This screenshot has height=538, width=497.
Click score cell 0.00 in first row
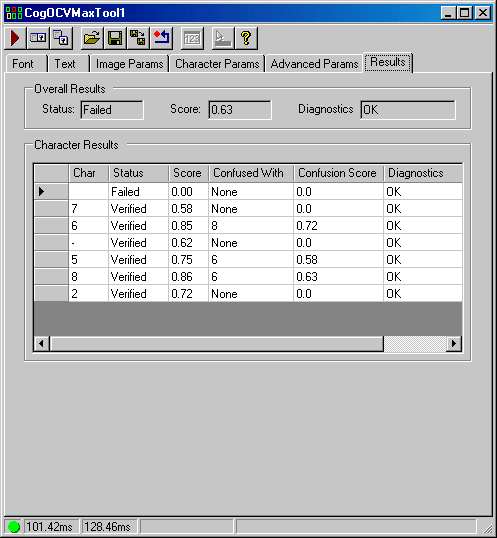(x=188, y=191)
